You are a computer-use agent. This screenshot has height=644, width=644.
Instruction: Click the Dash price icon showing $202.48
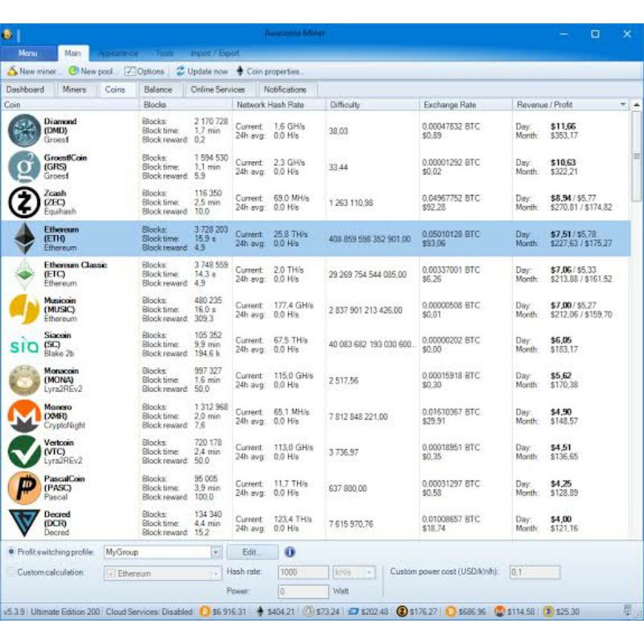(353, 612)
